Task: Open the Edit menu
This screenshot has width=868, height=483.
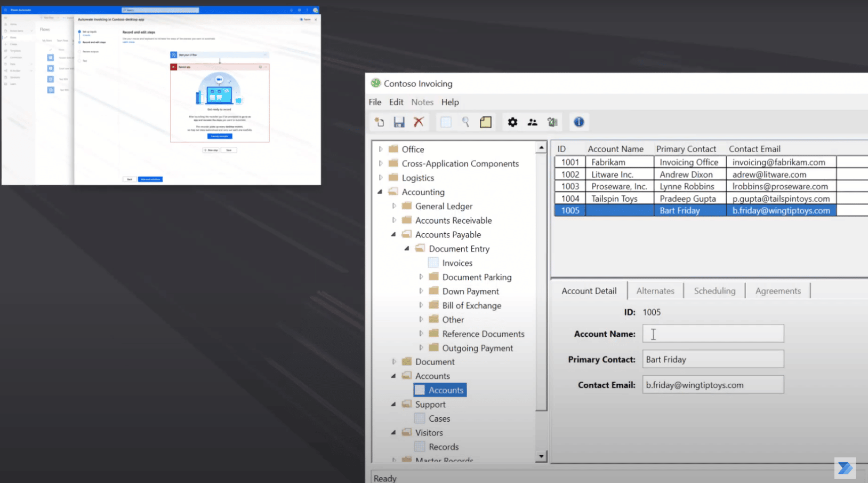Action: (x=396, y=102)
